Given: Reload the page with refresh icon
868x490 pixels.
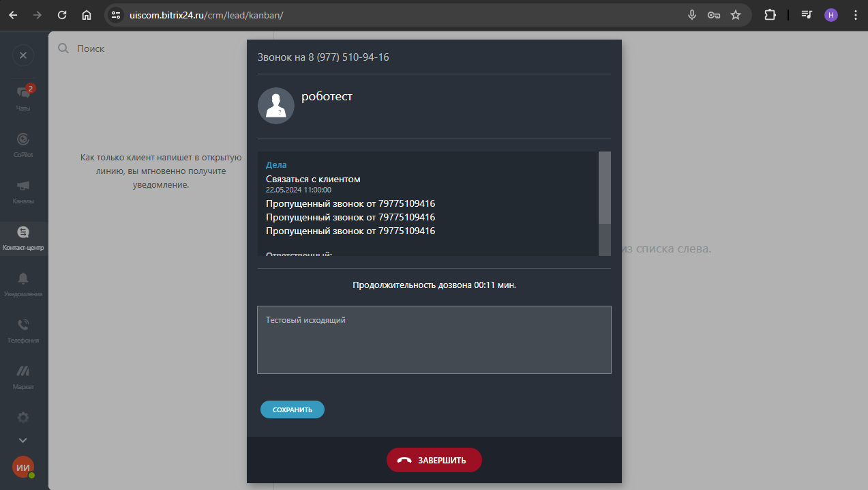Looking at the screenshot, I should pyautogui.click(x=62, y=15).
